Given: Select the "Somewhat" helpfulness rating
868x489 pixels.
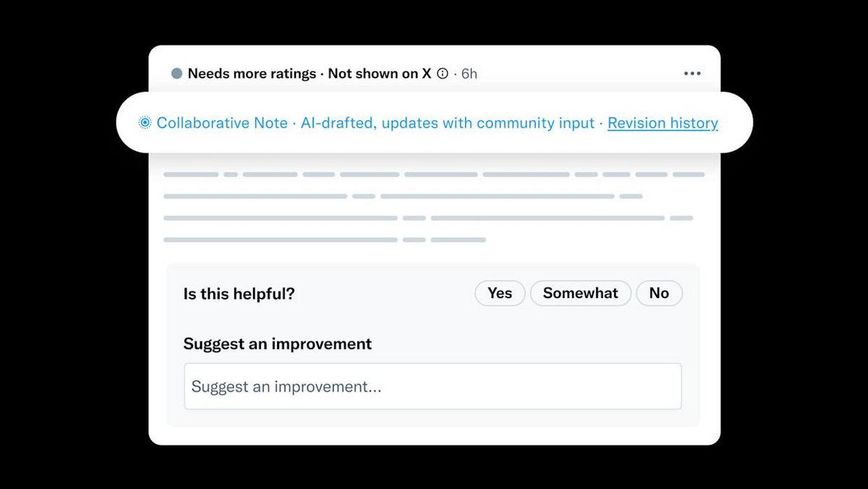Looking at the screenshot, I should tap(580, 293).
